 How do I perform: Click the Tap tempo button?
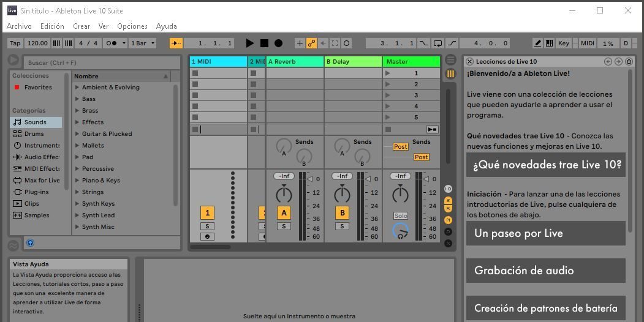(x=15, y=43)
